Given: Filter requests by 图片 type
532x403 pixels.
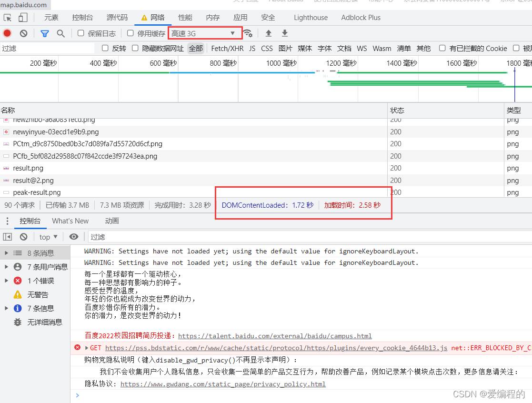Looking at the screenshot, I should pyautogui.click(x=285, y=49).
